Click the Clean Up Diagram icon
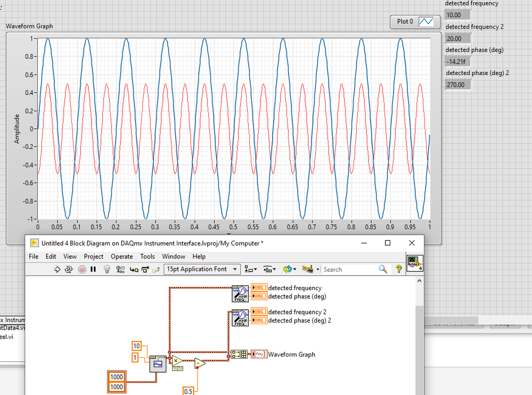532x395 pixels. pos(307,269)
